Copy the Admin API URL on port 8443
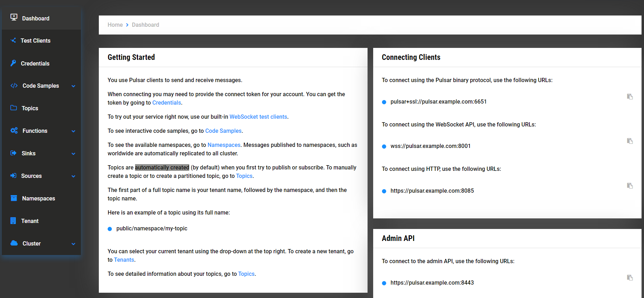Viewport: 644px width, 298px height. click(630, 278)
